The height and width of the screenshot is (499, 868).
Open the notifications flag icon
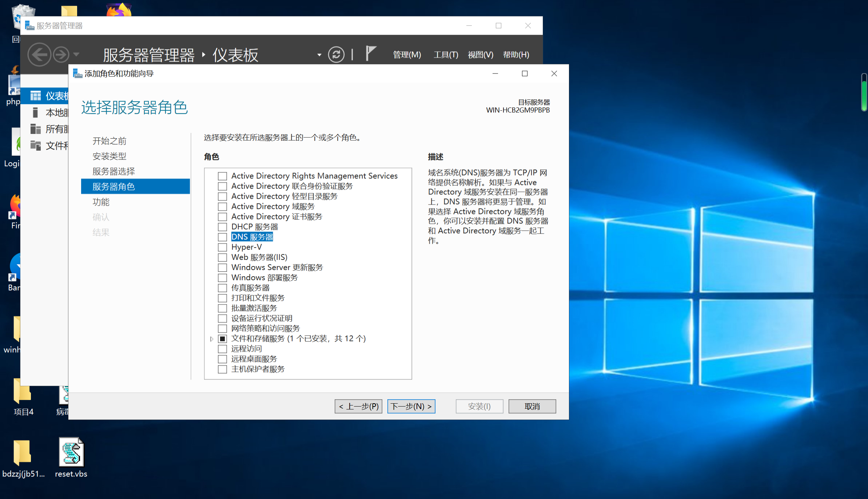(x=371, y=54)
